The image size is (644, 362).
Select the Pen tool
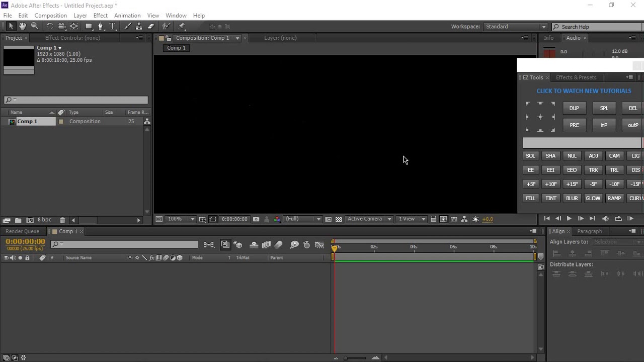click(101, 26)
